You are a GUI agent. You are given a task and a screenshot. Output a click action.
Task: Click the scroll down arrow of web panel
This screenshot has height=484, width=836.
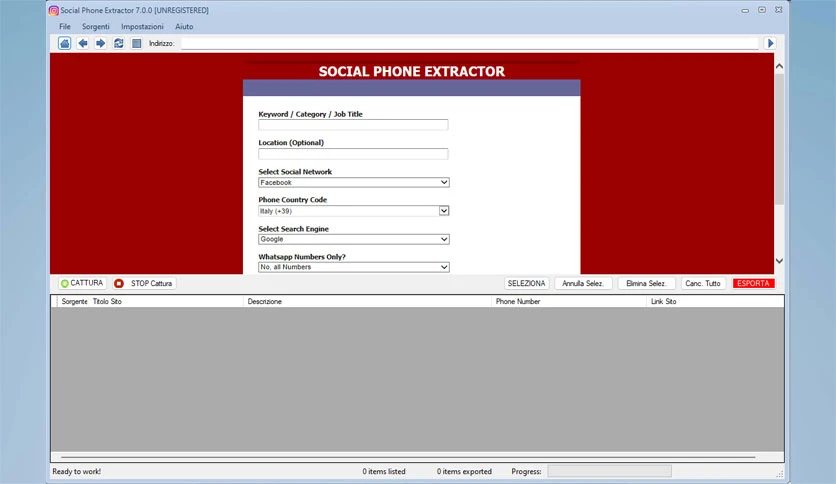point(779,261)
